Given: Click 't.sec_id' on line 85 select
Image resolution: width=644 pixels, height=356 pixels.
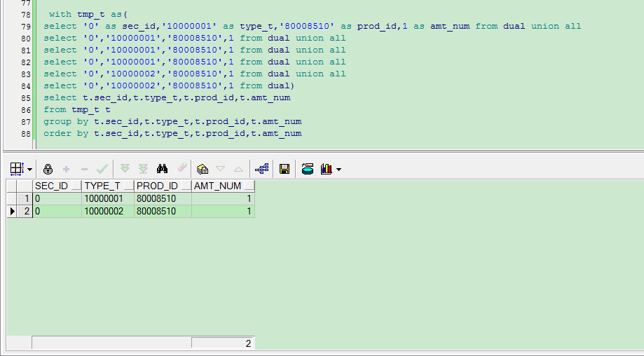Looking at the screenshot, I should pyautogui.click(x=105, y=97).
